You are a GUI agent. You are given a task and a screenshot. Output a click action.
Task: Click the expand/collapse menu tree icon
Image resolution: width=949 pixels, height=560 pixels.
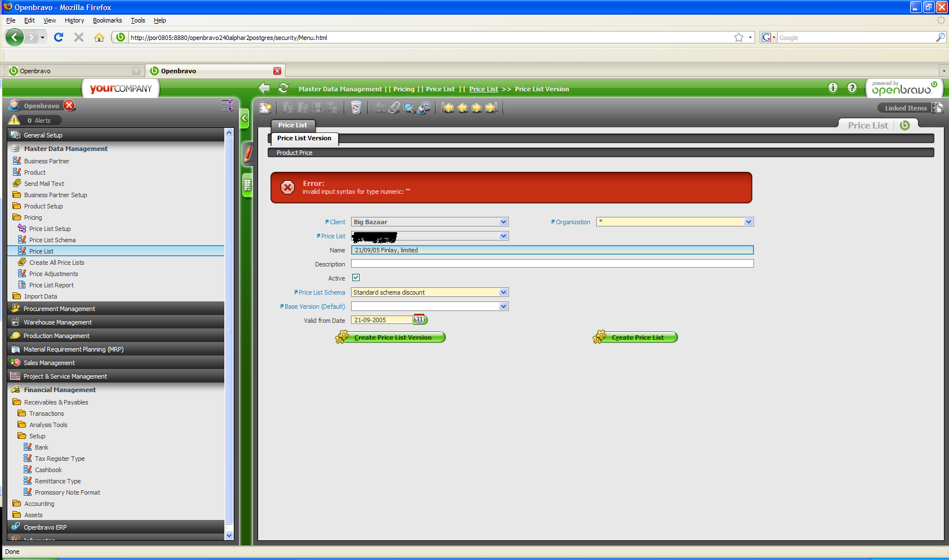click(x=227, y=105)
